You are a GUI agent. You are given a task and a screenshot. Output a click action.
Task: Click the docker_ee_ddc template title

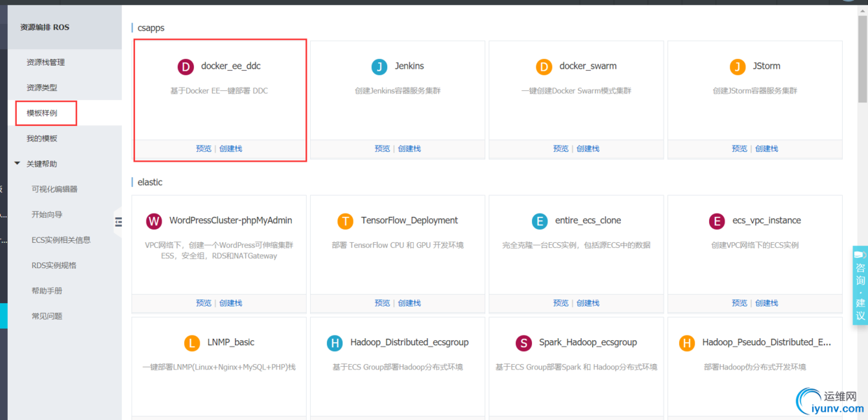point(231,66)
